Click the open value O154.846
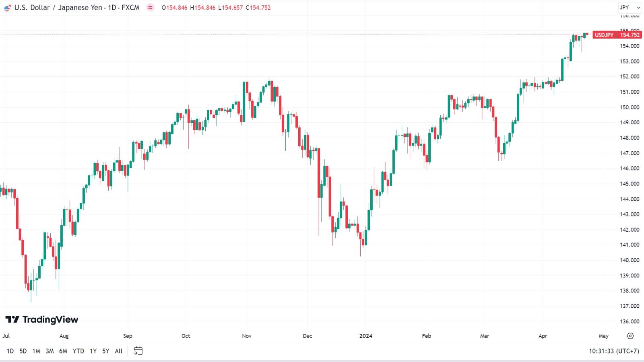Viewport: 644px width, 362px height. [x=174, y=8]
